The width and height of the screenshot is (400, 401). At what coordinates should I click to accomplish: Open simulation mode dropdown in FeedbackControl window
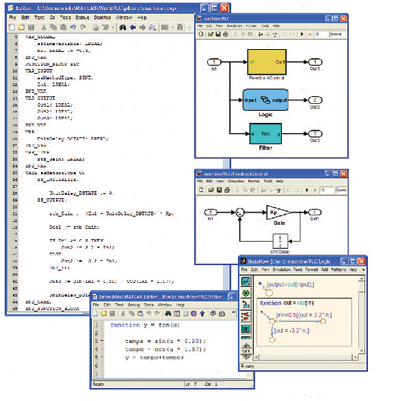click(x=341, y=190)
